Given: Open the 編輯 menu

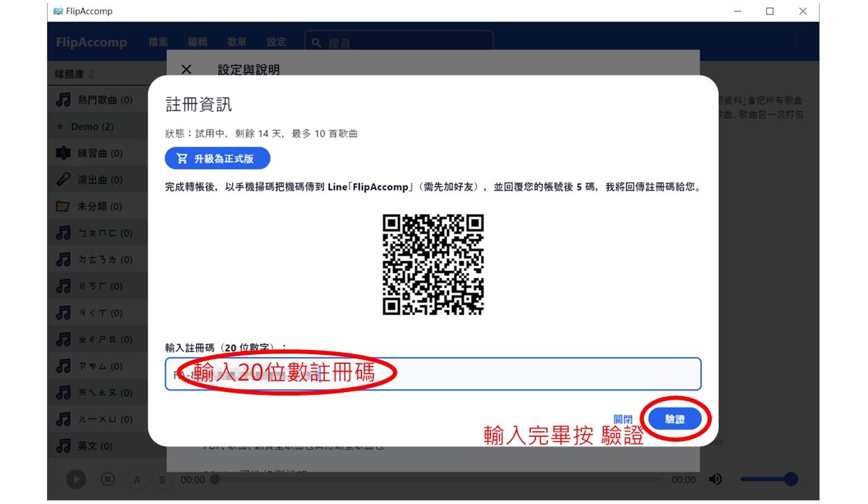Looking at the screenshot, I should pos(198,42).
